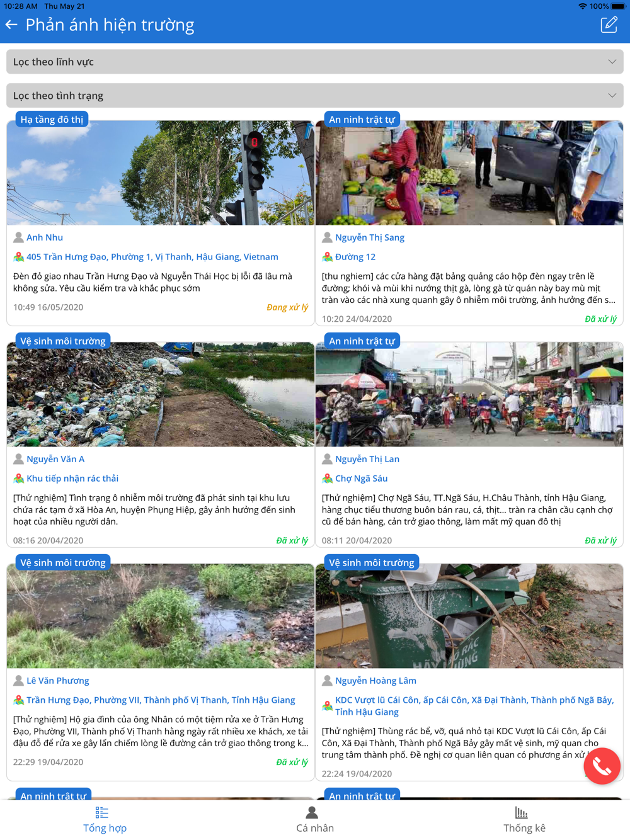Select the Hạ tầng đô thị category tag
This screenshot has width=630, height=840.
pos(52,119)
